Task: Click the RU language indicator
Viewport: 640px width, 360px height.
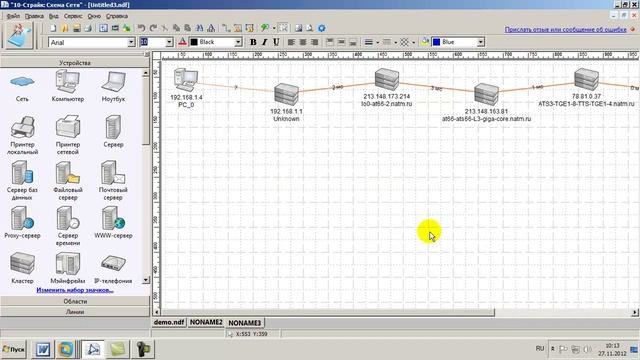Action: tap(540, 349)
